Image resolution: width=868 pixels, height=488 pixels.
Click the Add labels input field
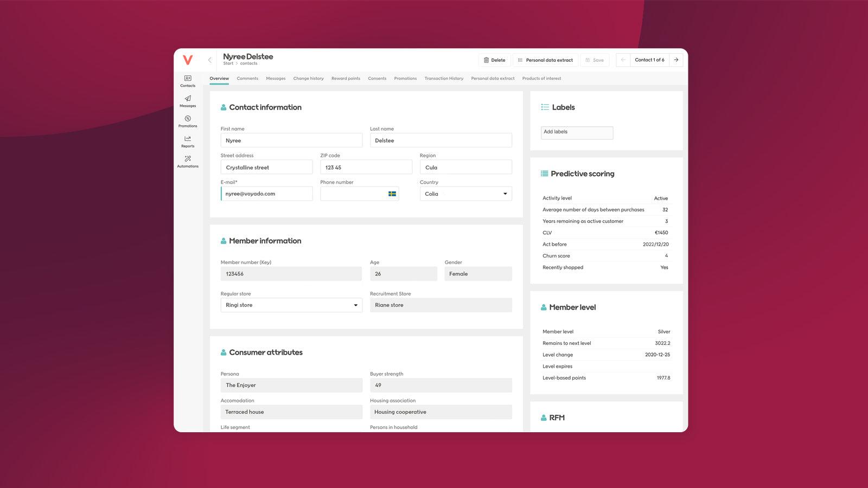click(577, 132)
